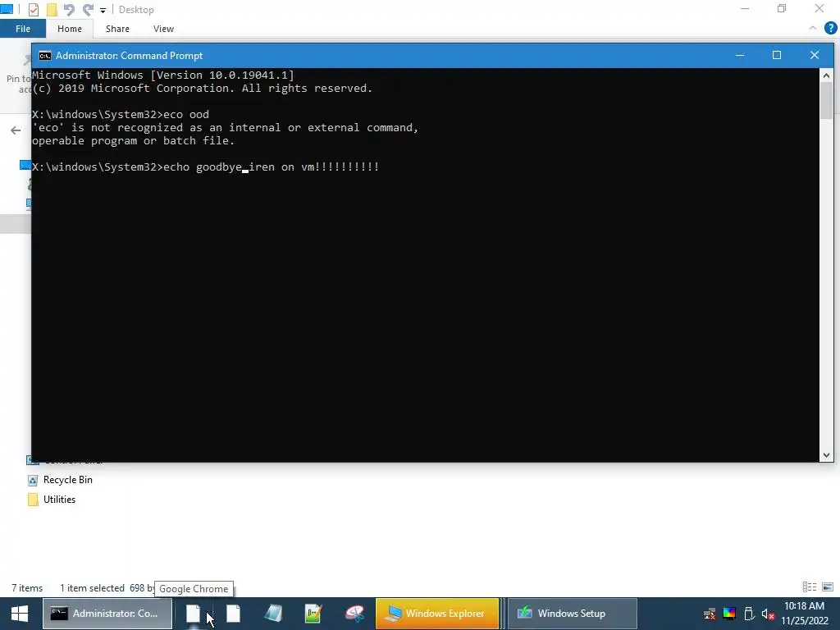The width and height of the screenshot is (840, 630).
Task: Click the Command Prompt title bar icon
Action: pyautogui.click(x=45, y=56)
